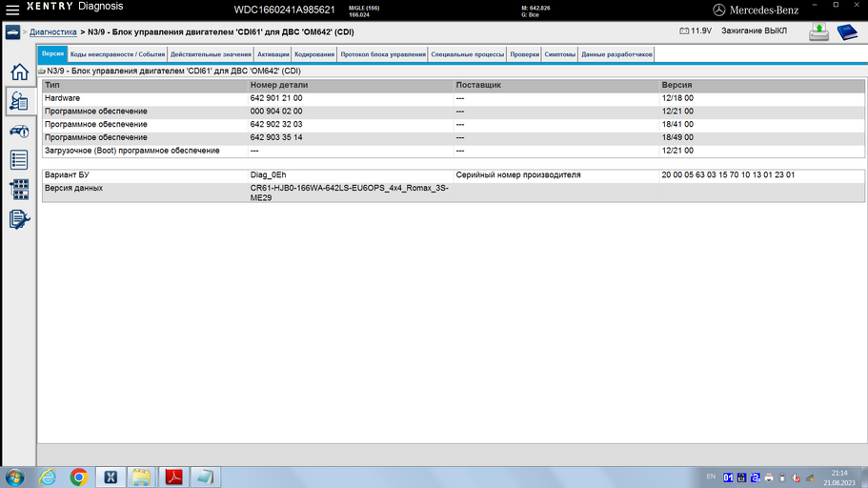Select the Версия tab
The width and height of the screenshot is (868, 488).
tap(52, 53)
